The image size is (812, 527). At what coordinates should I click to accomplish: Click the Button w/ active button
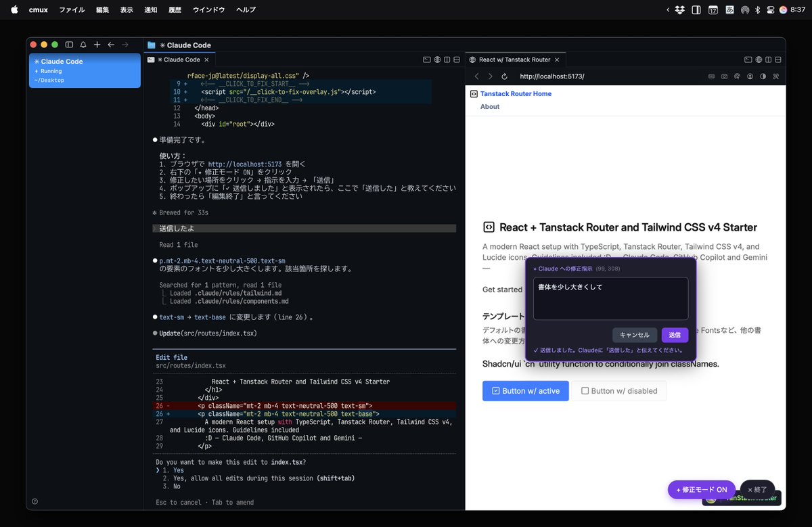pos(525,391)
